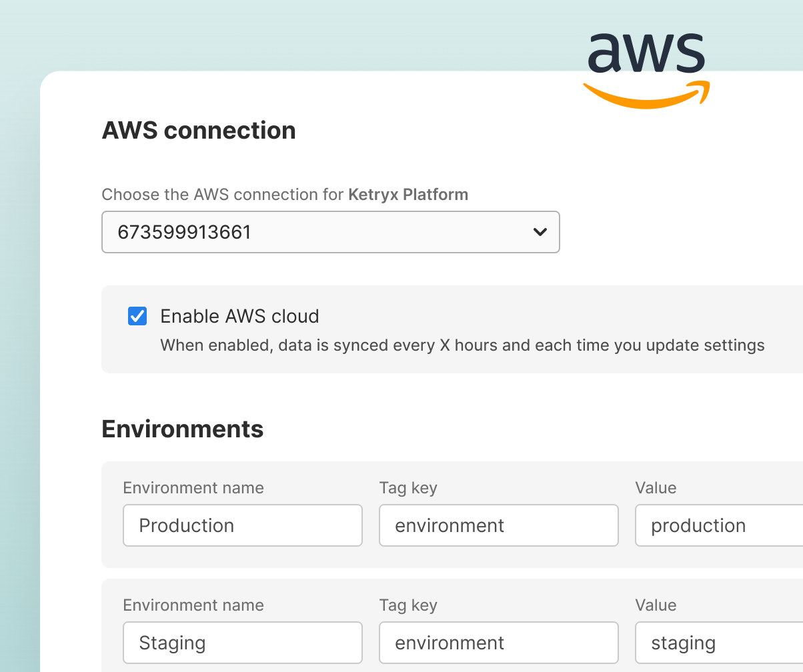Toggle the Enable AWS cloud checkbox
Viewport: 803px width, 672px height.
tap(137, 316)
